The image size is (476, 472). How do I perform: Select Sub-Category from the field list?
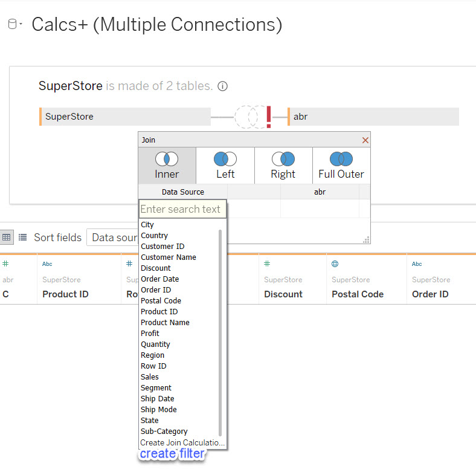(164, 432)
